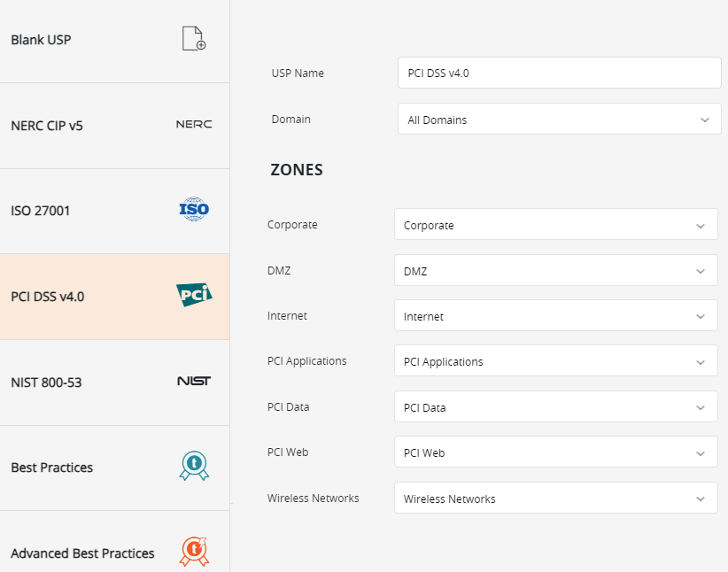
Task: Click the NERC logo icon
Action: [194, 125]
